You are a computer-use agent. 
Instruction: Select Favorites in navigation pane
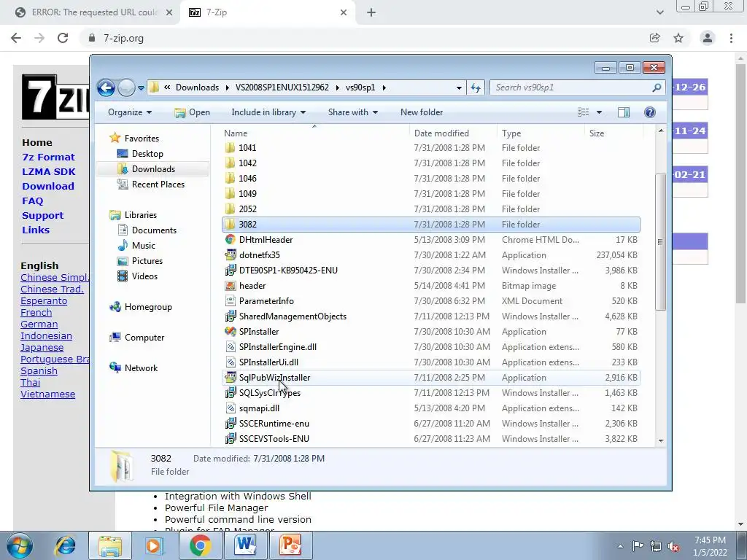pyautogui.click(x=142, y=138)
